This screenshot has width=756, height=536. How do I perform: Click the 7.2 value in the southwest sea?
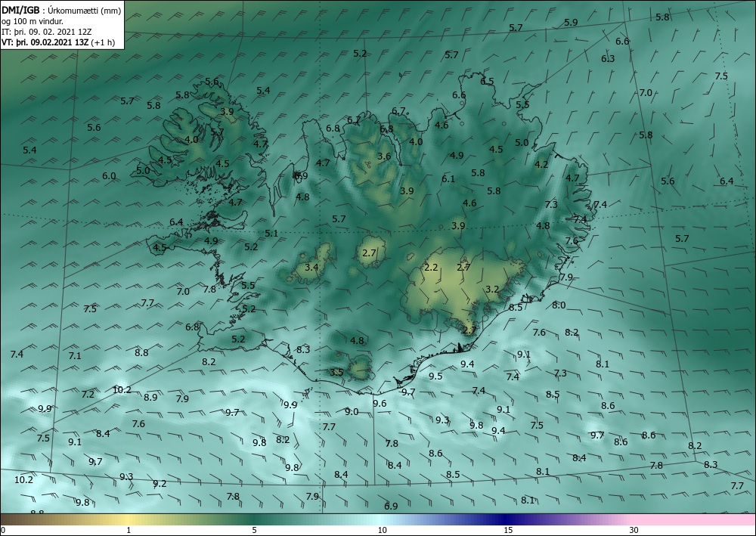coord(88,395)
